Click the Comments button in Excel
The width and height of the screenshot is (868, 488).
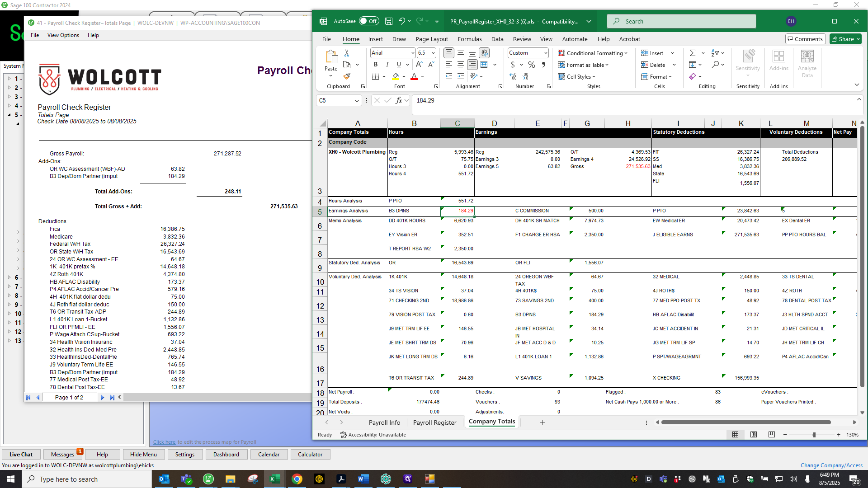(805, 39)
